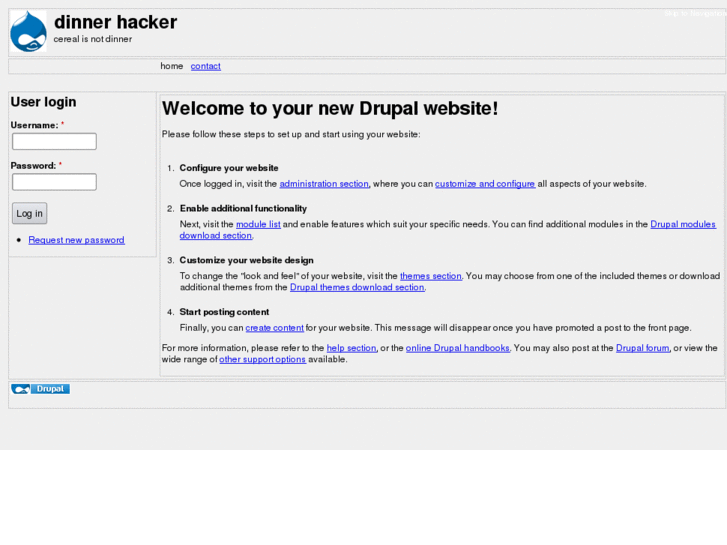Click the 'cereal is not dinner' slogan
Screen dimensions: 727x545
[x=93, y=39]
